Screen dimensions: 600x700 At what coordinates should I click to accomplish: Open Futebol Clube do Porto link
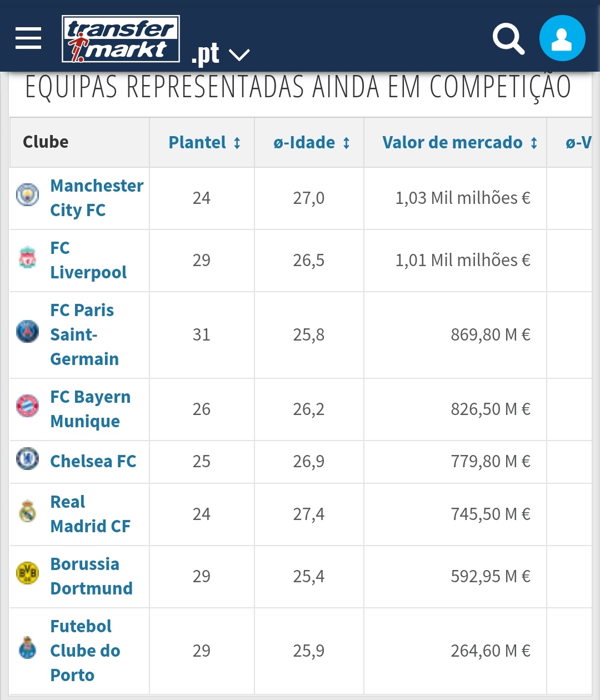click(85, 651)
